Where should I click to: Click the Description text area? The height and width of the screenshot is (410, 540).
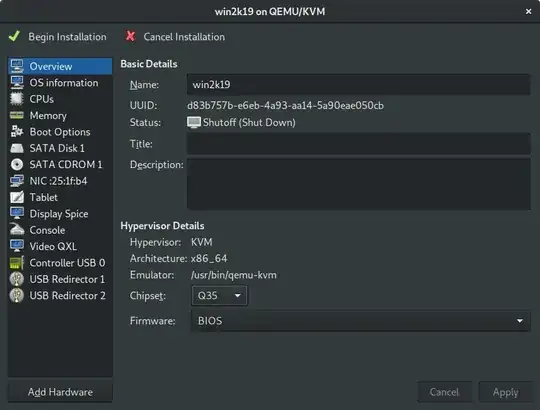click(359, 183)
